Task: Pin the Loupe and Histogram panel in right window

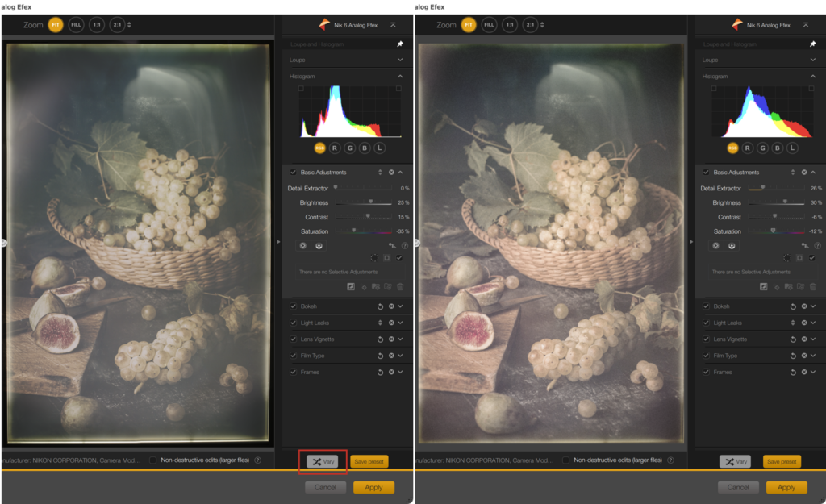Action: point(813,44)
